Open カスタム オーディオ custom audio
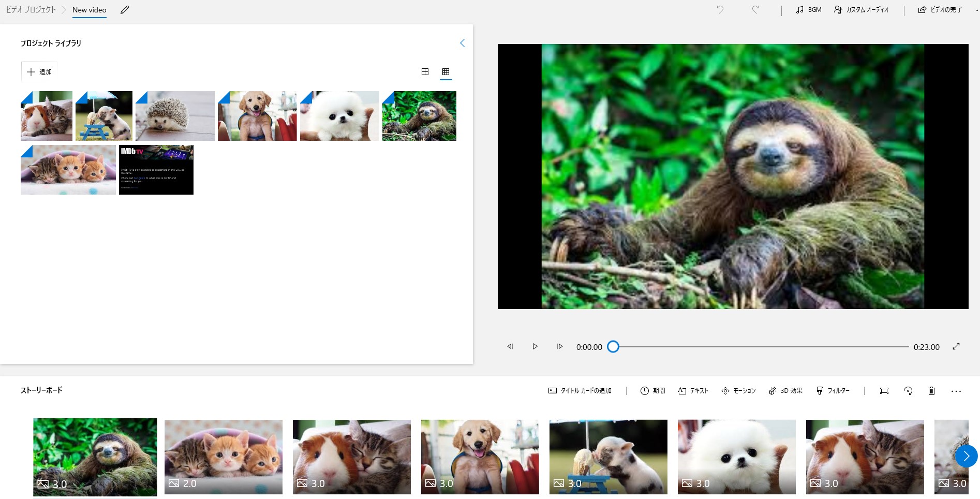Viewport: 980px width, 499px height. [861, 10]
